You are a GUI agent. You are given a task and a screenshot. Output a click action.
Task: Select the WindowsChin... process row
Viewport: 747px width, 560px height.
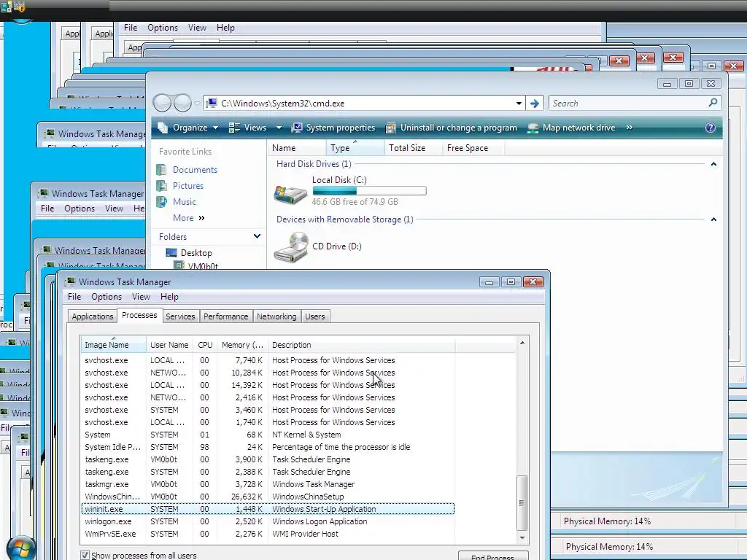tap(268, 497)
